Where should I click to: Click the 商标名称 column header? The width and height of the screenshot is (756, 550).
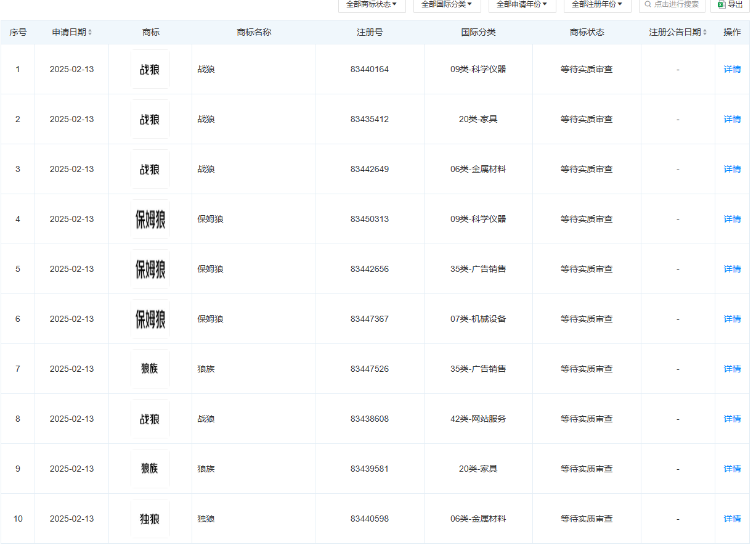(254, 32)
